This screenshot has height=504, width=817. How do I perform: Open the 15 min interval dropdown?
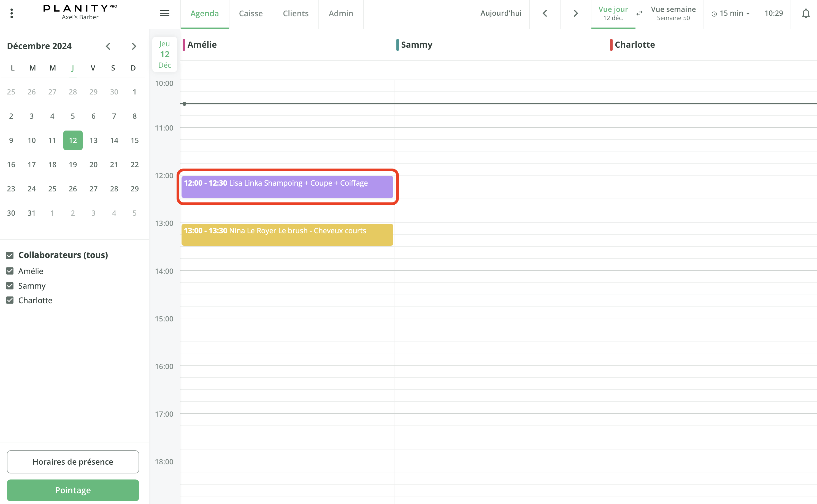click(731, 13)
